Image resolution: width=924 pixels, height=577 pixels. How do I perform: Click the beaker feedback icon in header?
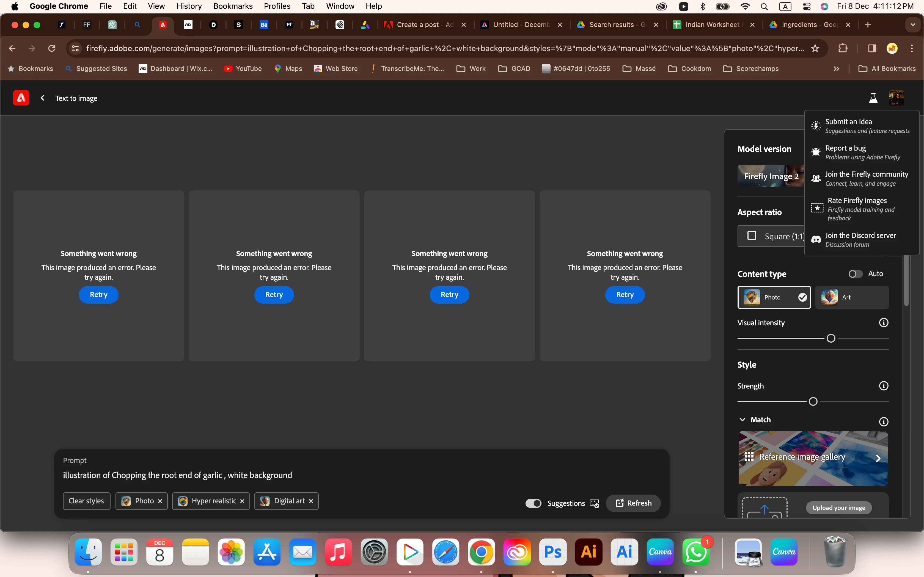click(x=873, y=98)
